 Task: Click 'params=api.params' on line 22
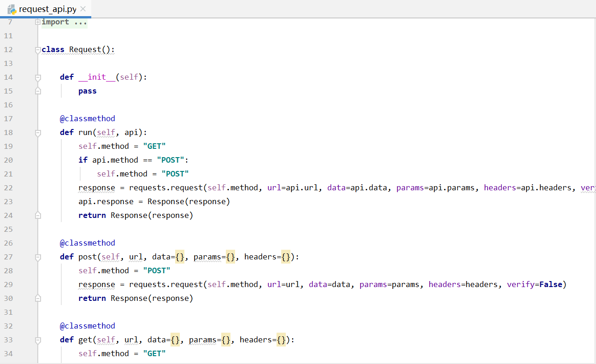pos(436,188)
